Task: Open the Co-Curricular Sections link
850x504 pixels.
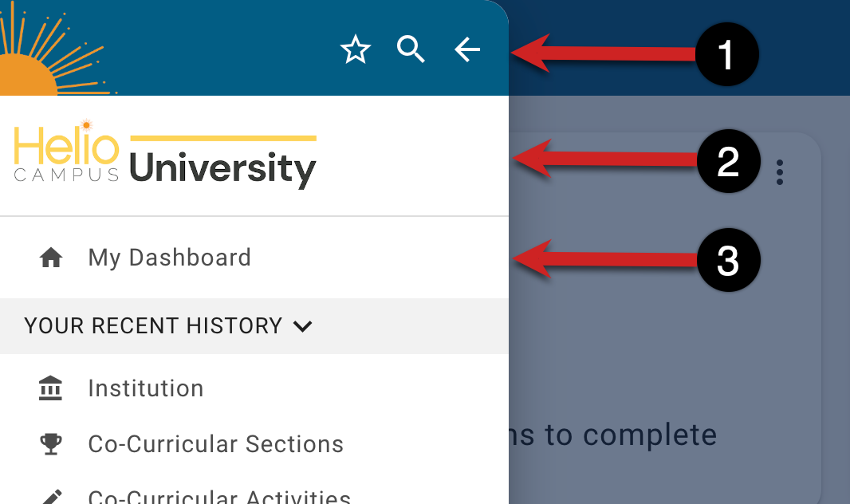Action: (x=215, y=444)
